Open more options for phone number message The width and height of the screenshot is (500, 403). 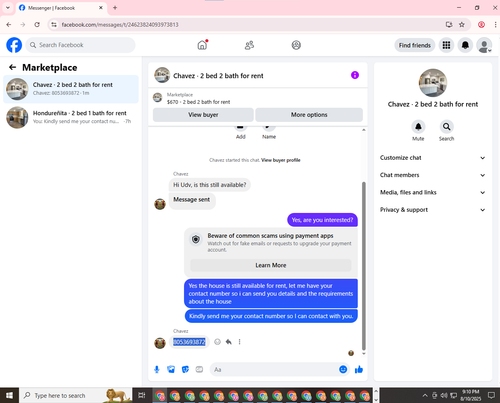pos(239,342)
